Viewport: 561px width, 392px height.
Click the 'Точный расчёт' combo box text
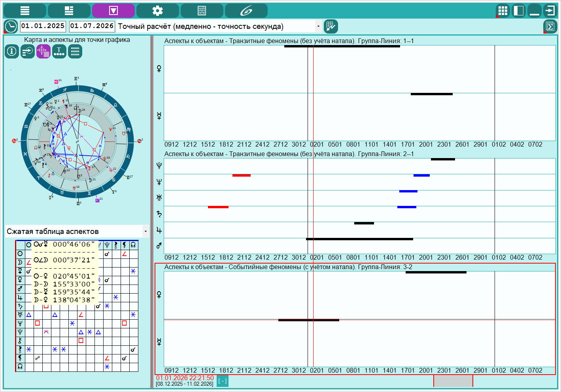pos(201,26)
